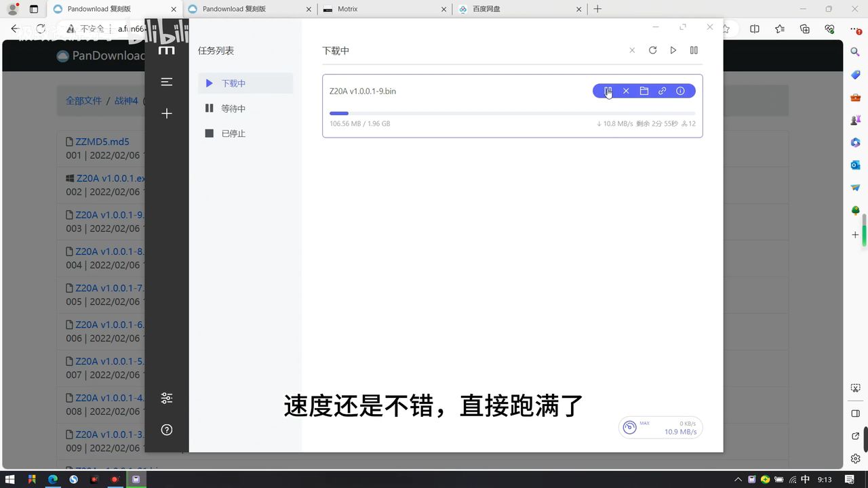The height and width of the screenshot is (488, 868).
Task: Show hidden system tray icons
Action: click(738, 479)
